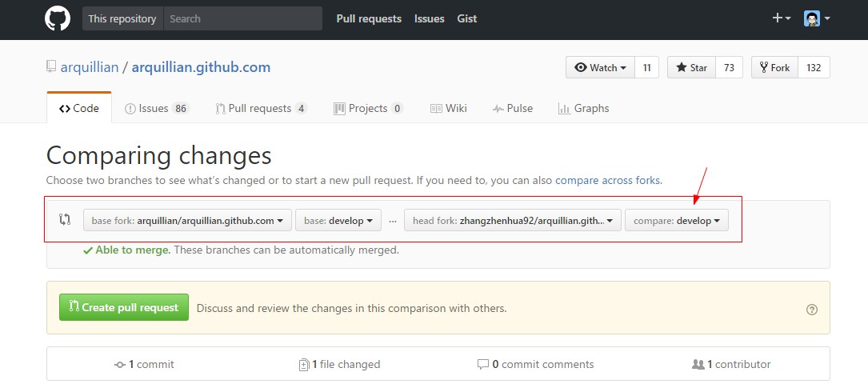Switch to the Wiki tab
868x388 pixels.
click(x=448, y=109)
